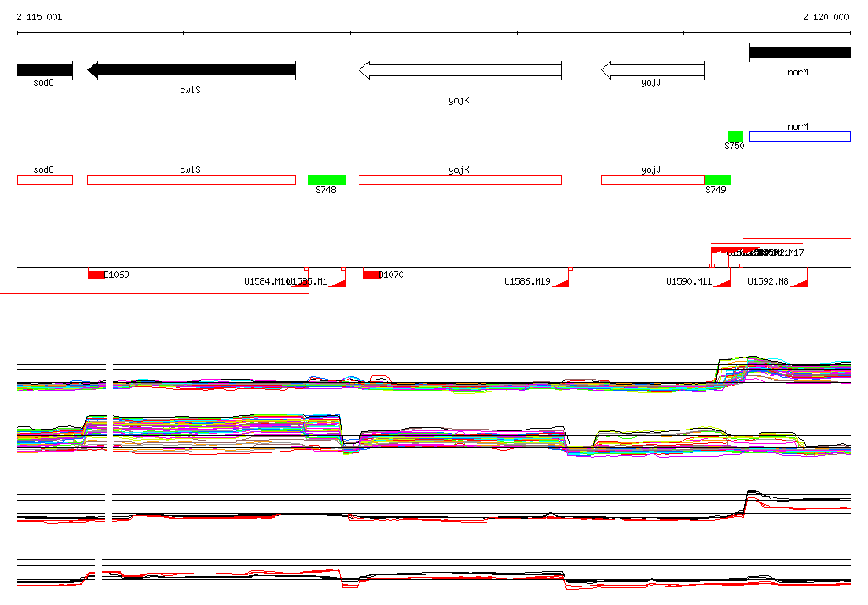The width and height of the screenshot is (868, 605).
Task: Select the green S748 segment box
Action: point(326,180)
